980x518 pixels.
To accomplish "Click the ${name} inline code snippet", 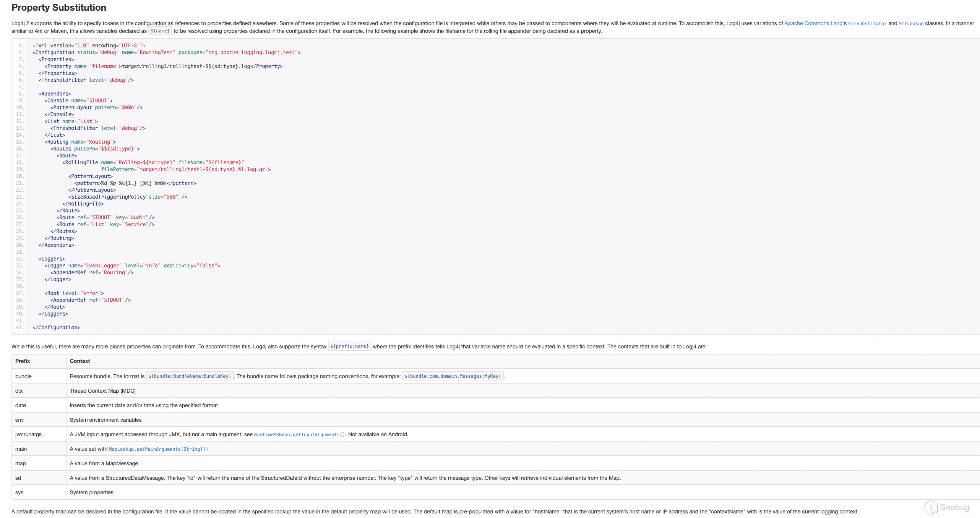I will [160, 31].
